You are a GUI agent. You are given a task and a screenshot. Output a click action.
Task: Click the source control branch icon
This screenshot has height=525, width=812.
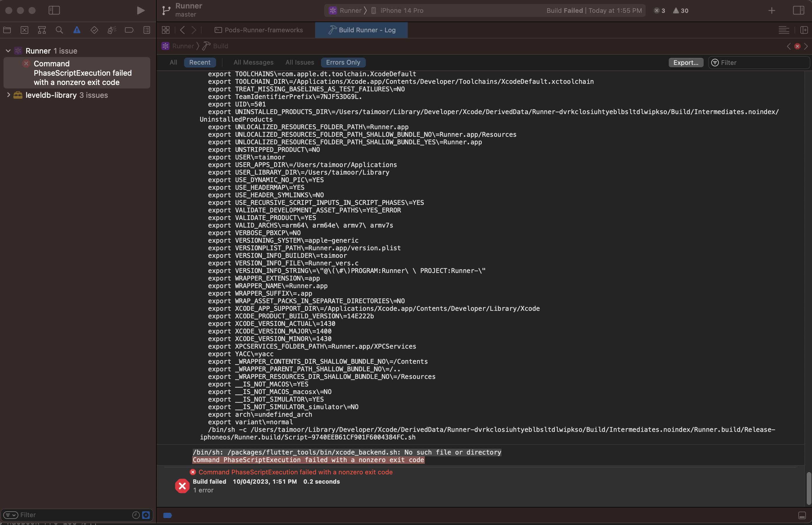pyautogui.click(x=166, y=10)
